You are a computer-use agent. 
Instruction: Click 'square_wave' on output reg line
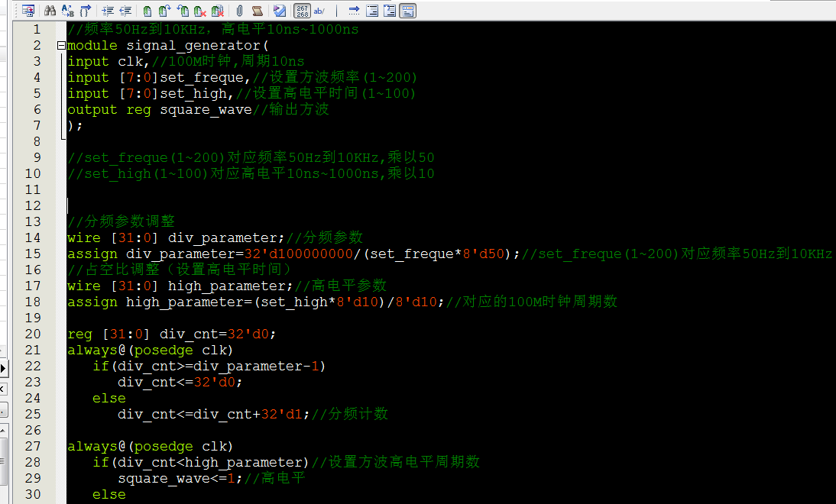point(206,110)
